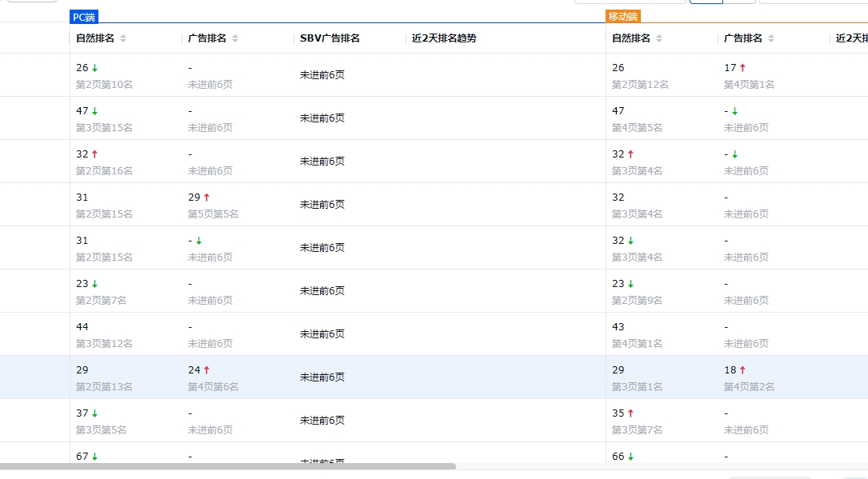The width and height of the screenshot is (868, 479).
Task: Click the red up arrow beside mobile ad rank 17
Action: click(x=744, y=68)
